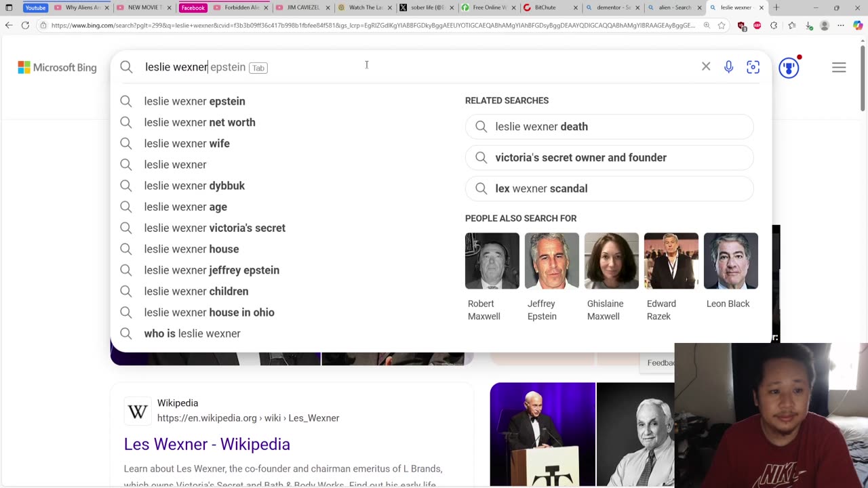Open a new browser tab with plus
Screen dimensions: 868x488
pyautogui.click(x=776, y=7)
